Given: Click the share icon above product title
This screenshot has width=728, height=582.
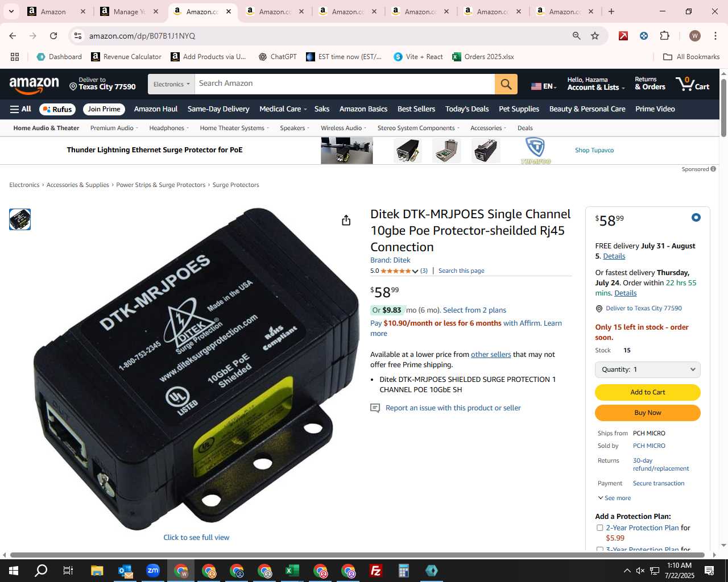Looking at the screenshot, I should (x=346, y=220).
